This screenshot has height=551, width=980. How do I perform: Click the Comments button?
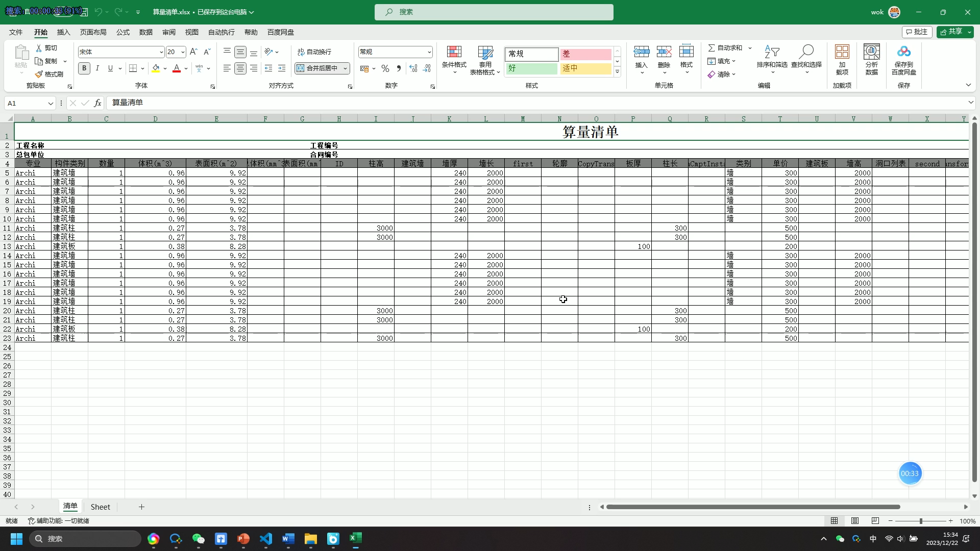pos(917,32)
